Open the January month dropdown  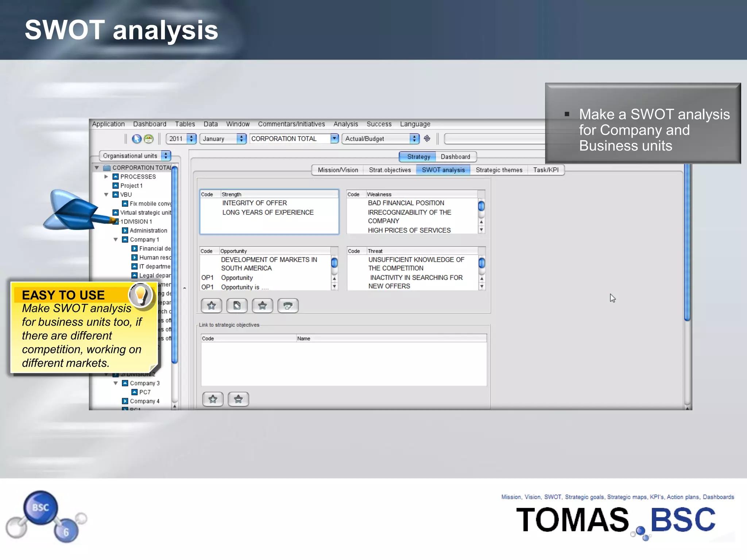pos(241,139)
